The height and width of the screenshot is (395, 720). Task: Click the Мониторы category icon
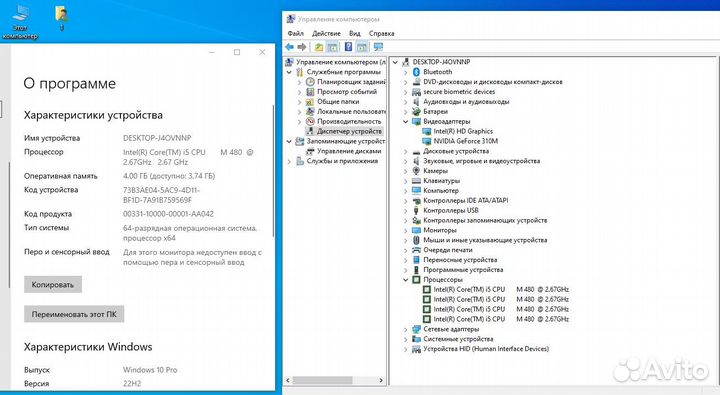click(x=416, y=230)
